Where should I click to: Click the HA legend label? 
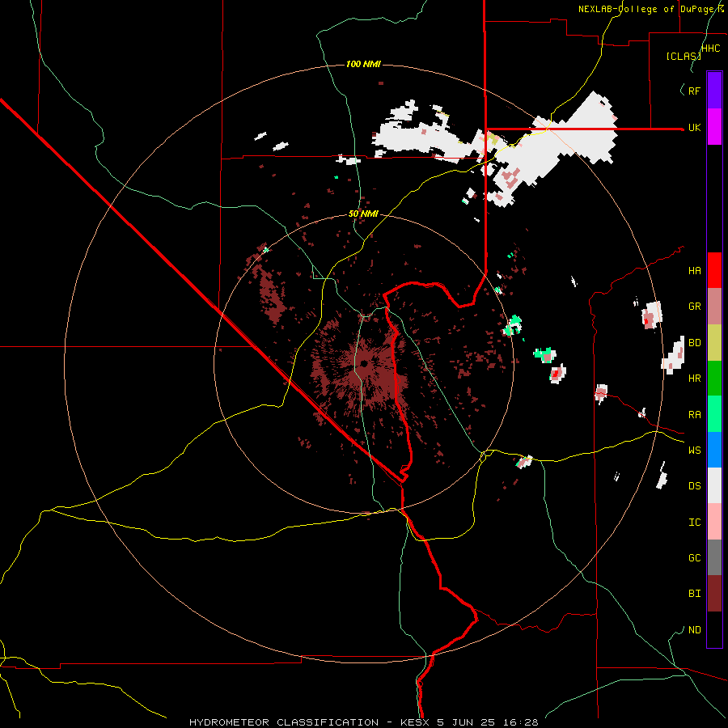coord(694,270)
